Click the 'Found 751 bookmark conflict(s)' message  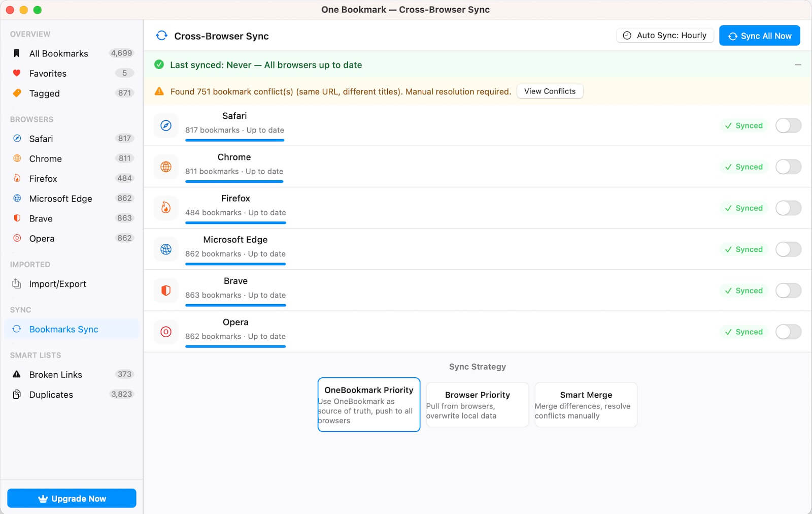[341, 91]
